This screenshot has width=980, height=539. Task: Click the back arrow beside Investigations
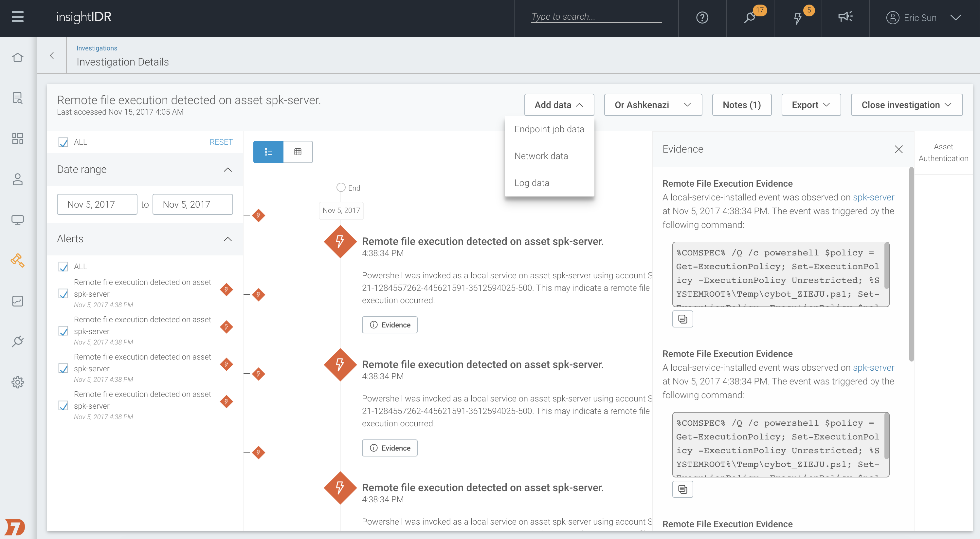[52, 56]
